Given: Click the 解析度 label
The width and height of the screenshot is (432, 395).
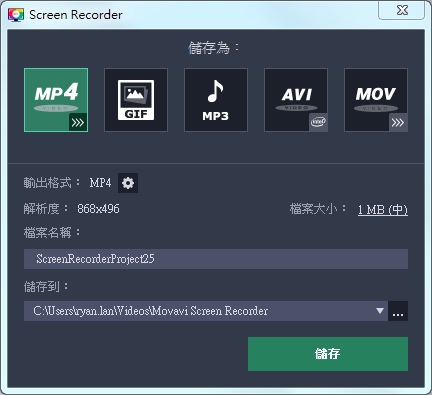Looking at the screenshot, I should click(46, 209).
